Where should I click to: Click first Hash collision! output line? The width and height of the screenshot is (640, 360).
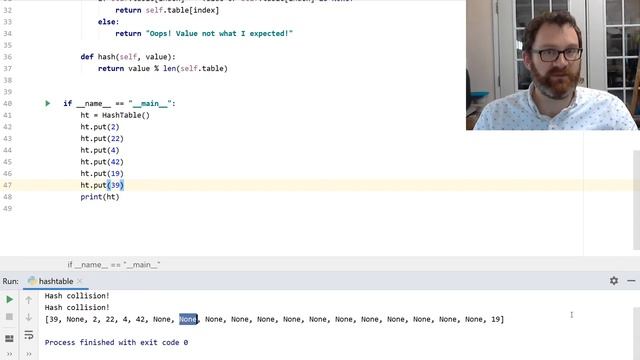coord(77,296)
